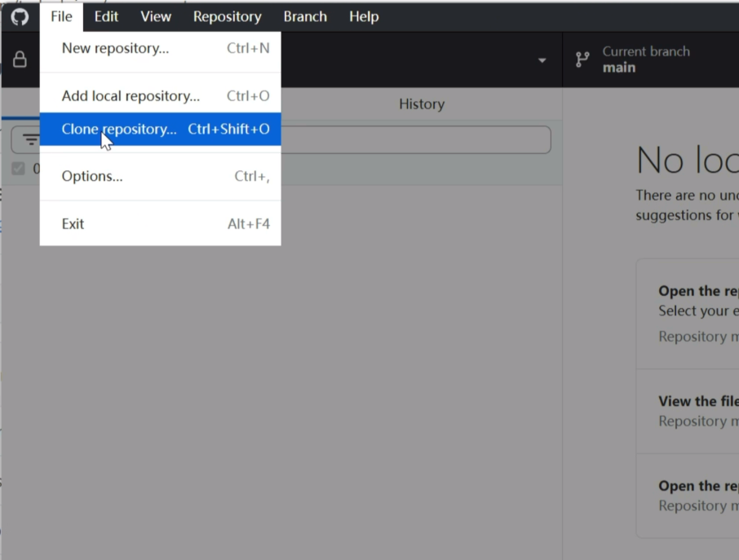Click the GitHub logo icon

20,17
